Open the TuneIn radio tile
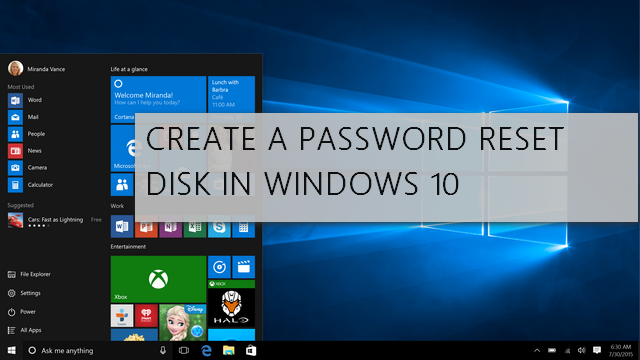This screenshot has height=360, width=640. point(122,316)
